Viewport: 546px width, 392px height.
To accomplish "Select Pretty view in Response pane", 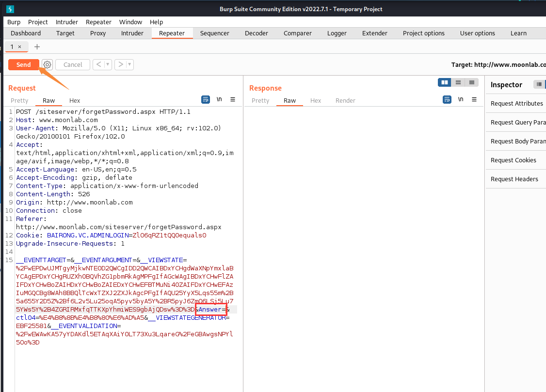I will 260,100.
